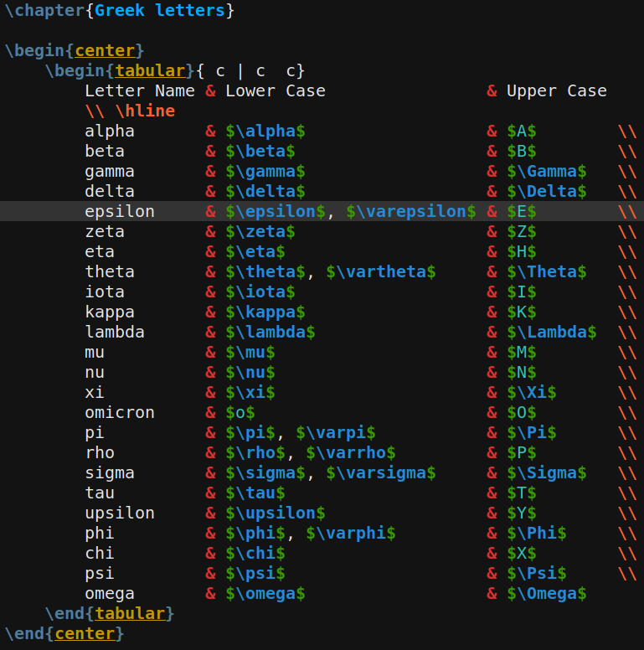
Task: Click the $\tau$ expression
Action: tap(255, 493)
